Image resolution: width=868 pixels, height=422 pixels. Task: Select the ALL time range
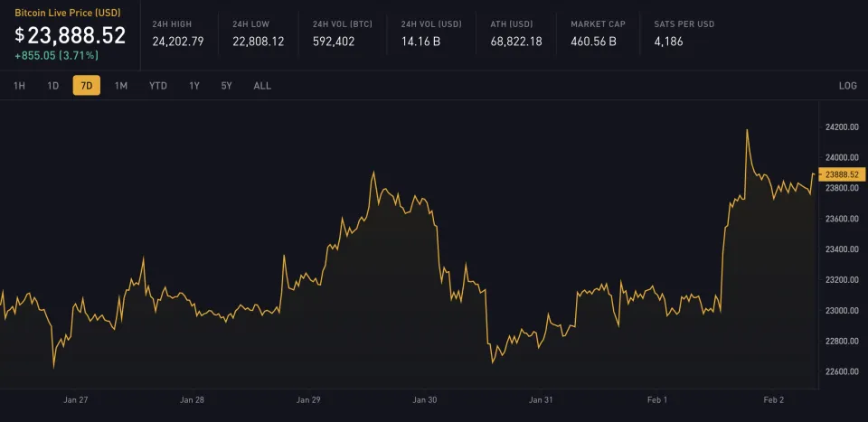[x=262, y=86]
